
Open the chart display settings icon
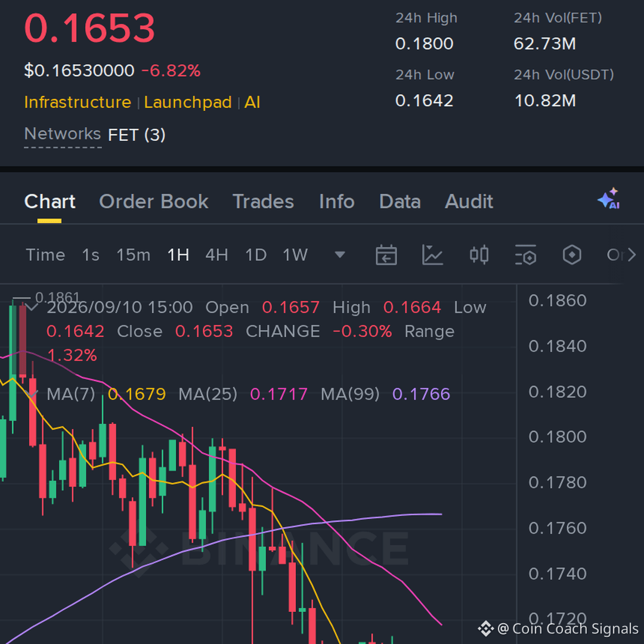[x=526, y=255]
